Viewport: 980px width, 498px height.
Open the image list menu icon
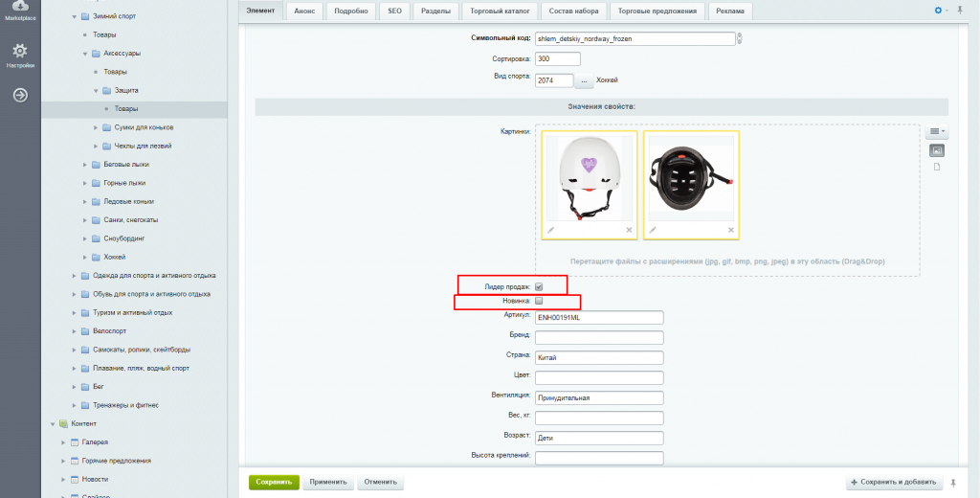937,131
